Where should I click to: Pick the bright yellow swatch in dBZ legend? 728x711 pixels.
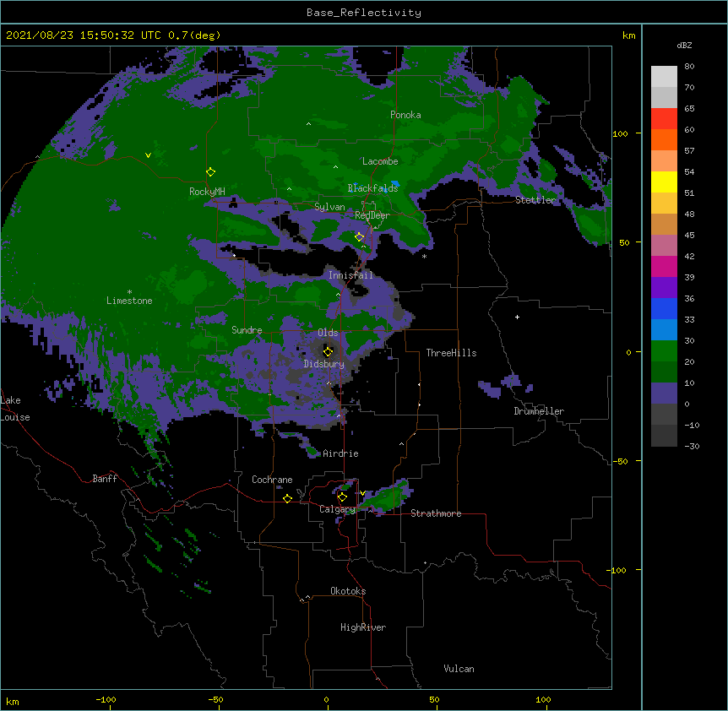coord(664,182)
